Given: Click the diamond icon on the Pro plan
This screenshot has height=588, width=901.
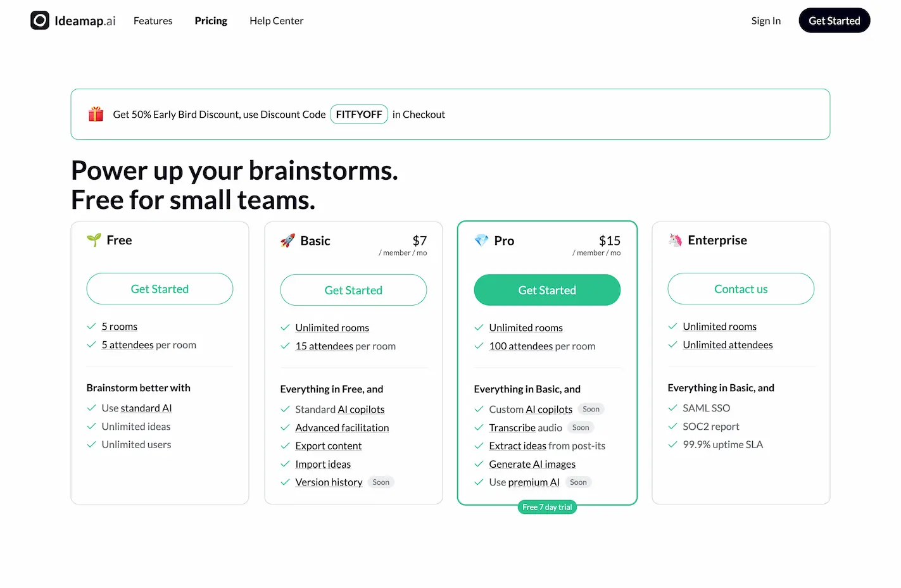Looking at the screenshot, I should pyautogui.click(x=481, y=241).
